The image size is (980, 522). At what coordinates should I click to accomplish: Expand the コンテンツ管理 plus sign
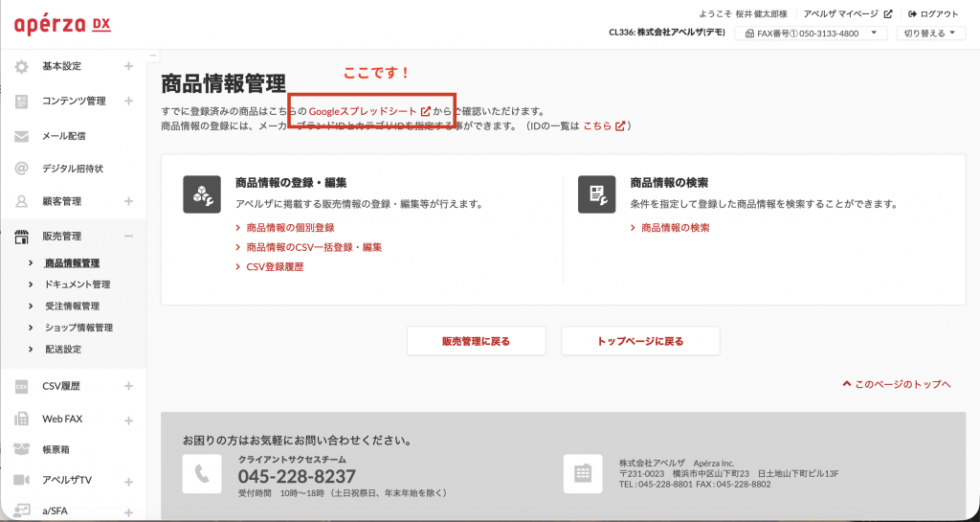(128, 101)
